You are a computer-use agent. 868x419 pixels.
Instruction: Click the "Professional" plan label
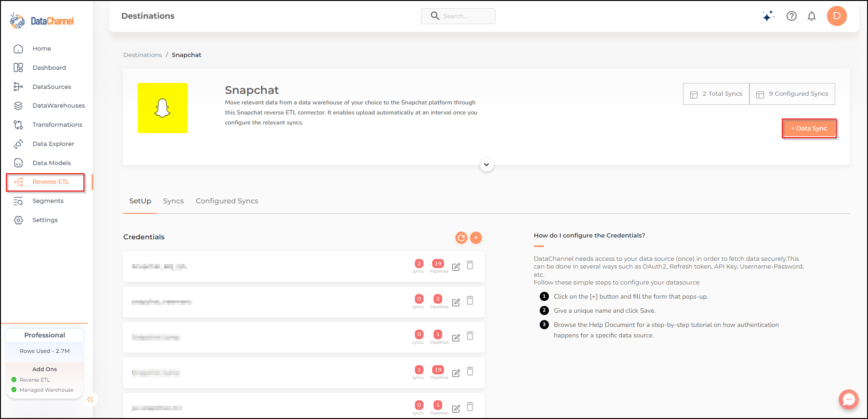tap(45, 335)
